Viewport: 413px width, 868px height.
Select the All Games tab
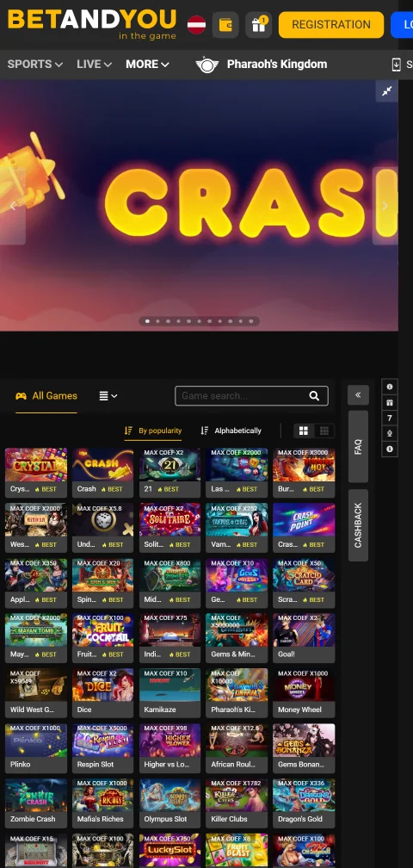(x=46, y=396)
